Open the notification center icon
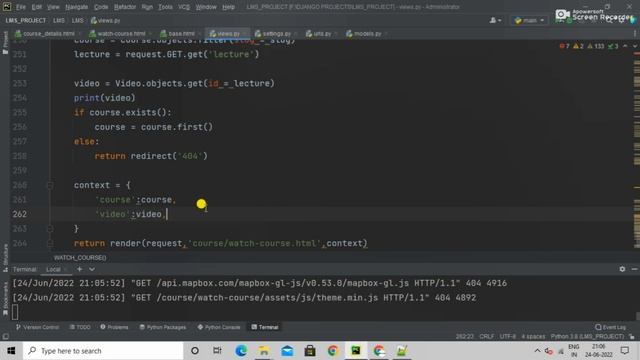This screenshot has width=640, height=360. pyautogui.click(x=624, y=351)
